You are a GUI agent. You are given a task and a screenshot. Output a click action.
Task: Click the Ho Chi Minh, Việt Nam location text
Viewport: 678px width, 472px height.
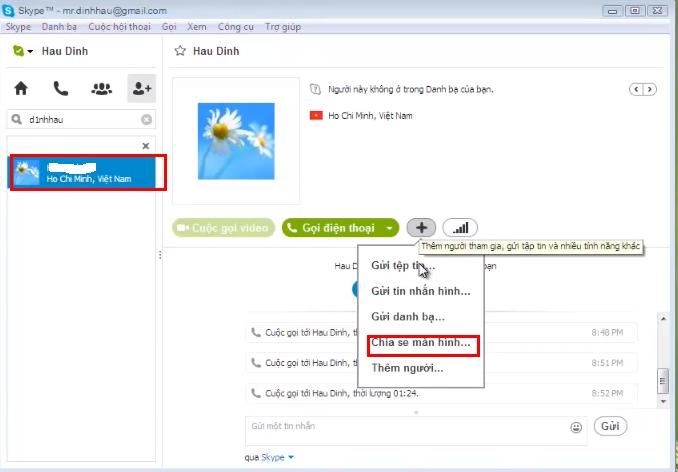click(x=370, y=116)
